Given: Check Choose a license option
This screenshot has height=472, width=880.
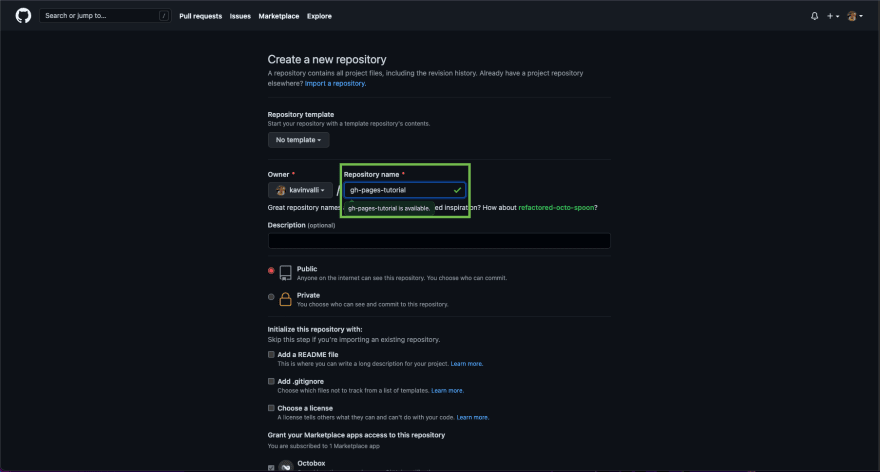Looking at the screenshot, I should pyautogui.click(x=271, y=409).
